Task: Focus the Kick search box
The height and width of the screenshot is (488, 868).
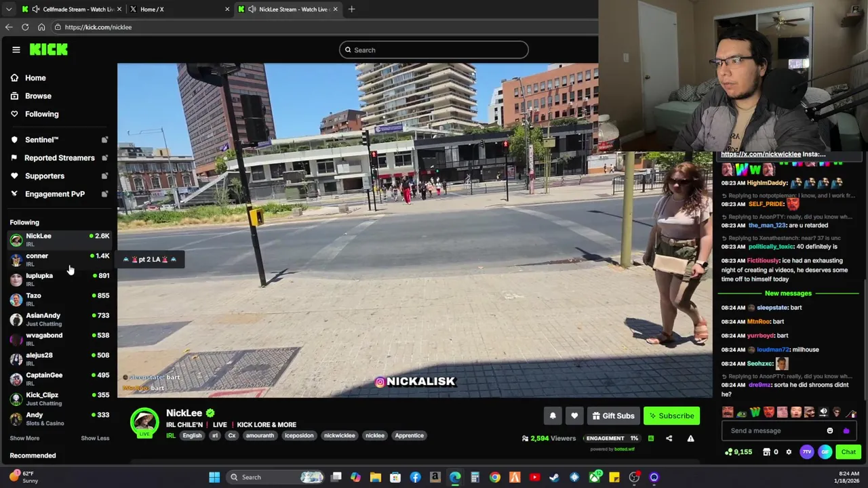Action: [434, 50]
